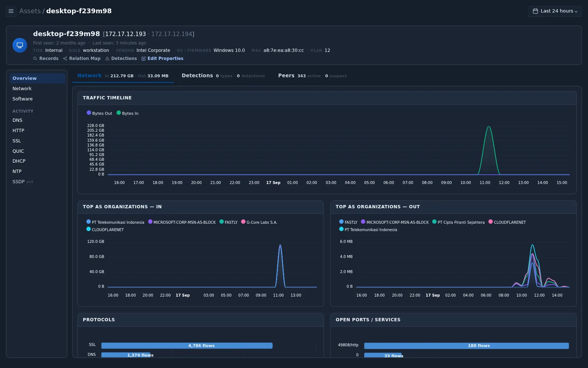Open SSL activity in the sidebar
The width and height of the screenshot is (588, 368).
(37, 141)
